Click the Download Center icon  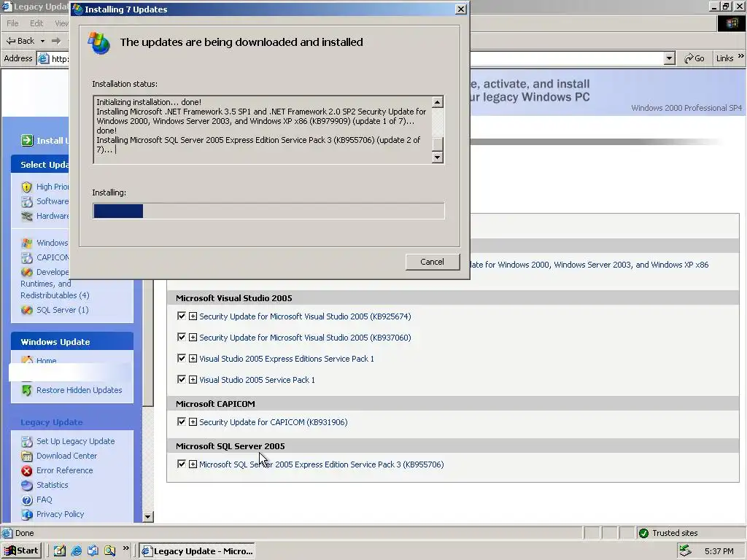tap(27, 456)
